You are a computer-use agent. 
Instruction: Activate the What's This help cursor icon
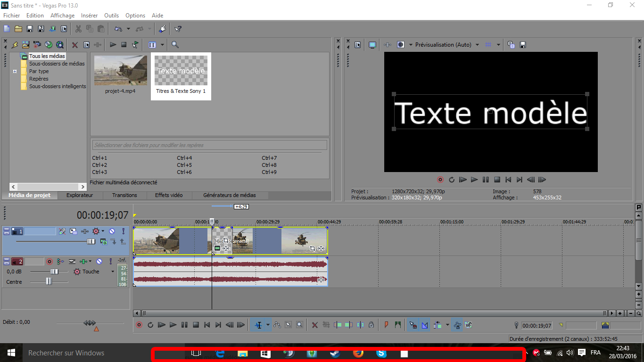178,29
